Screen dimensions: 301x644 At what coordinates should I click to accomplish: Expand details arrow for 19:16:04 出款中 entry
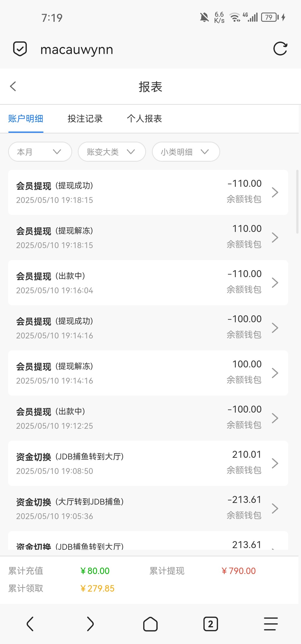(275, 283)
